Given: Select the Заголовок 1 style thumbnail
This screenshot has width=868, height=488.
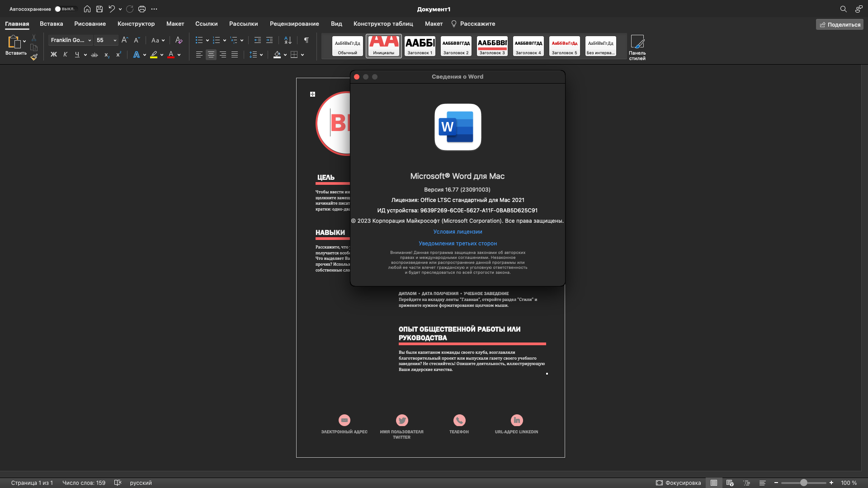Looking at the screenshot, I should click(420, 46).
